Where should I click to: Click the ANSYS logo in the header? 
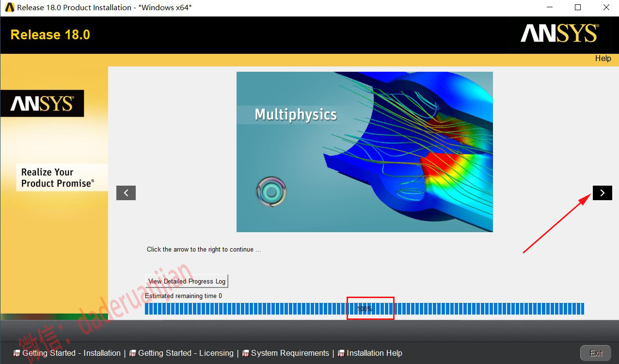(559, 33)
